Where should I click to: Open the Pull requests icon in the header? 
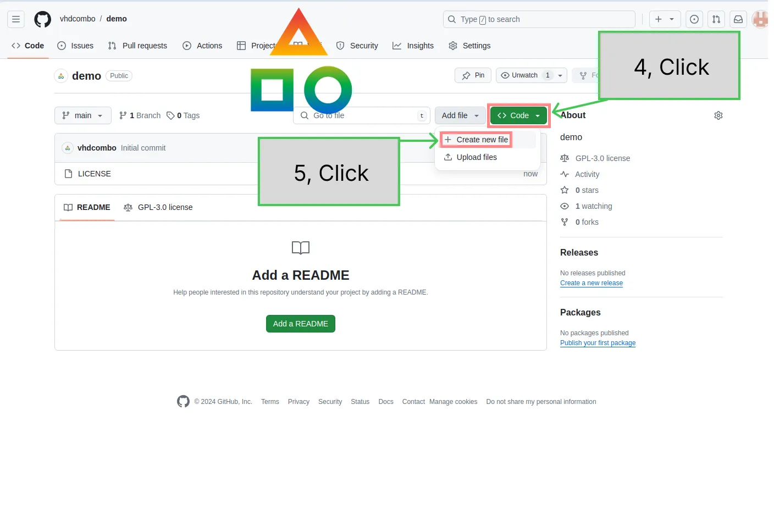tap(716, 19)
